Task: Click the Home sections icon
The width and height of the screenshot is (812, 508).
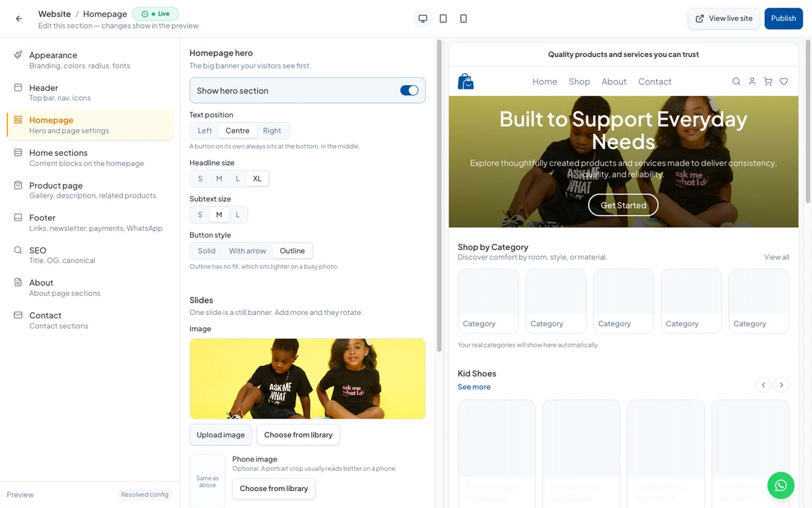Action: [x=18, y=152]
